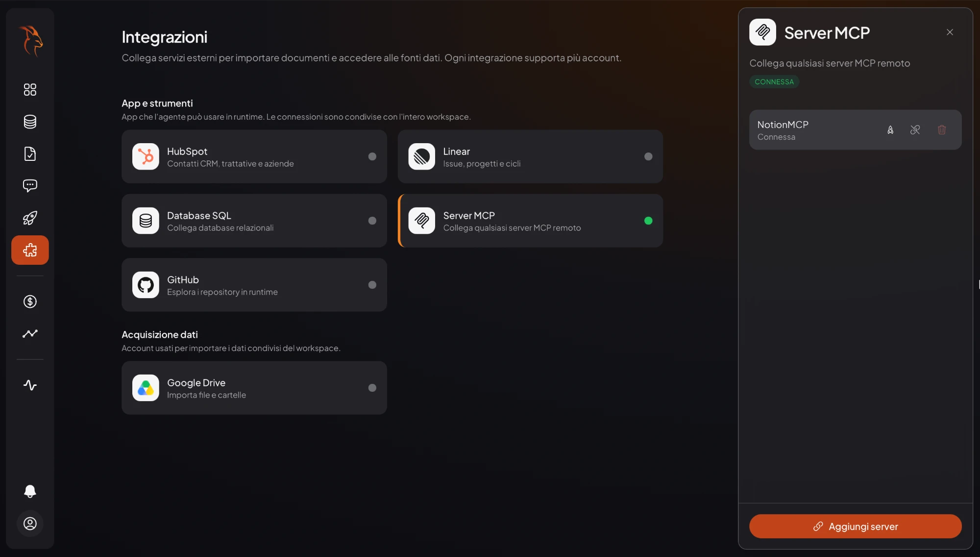Click the Linear logo icon

pyautogui.click(x=421, y=156)
